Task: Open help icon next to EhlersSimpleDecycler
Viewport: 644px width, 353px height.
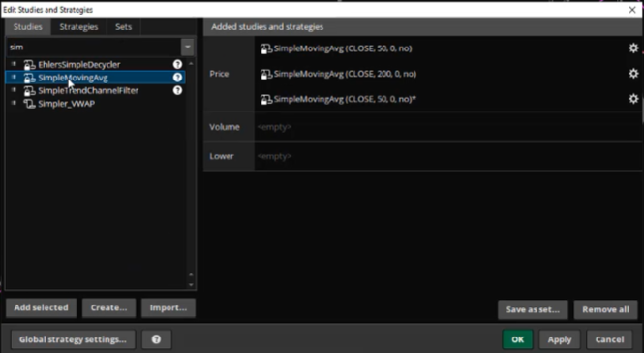Action: [177, 64]
